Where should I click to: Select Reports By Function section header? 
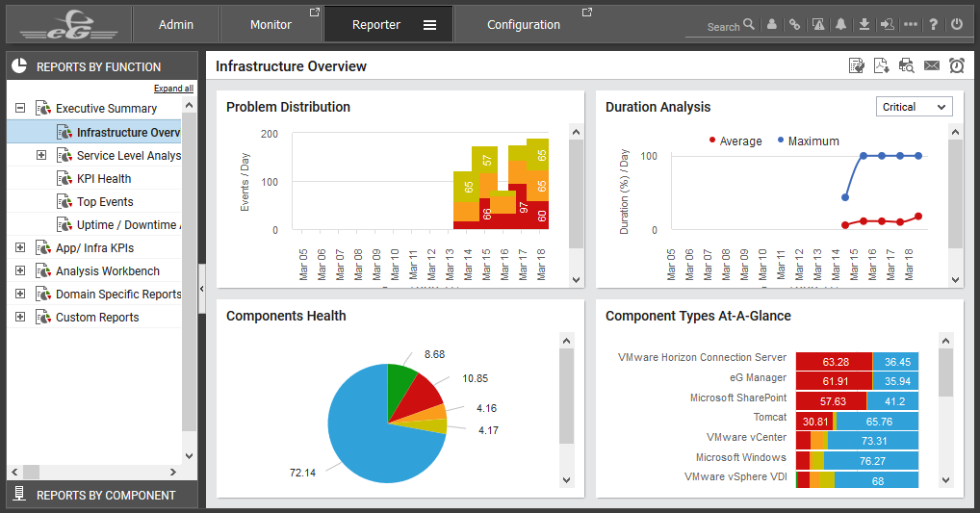tap(102, 66)
